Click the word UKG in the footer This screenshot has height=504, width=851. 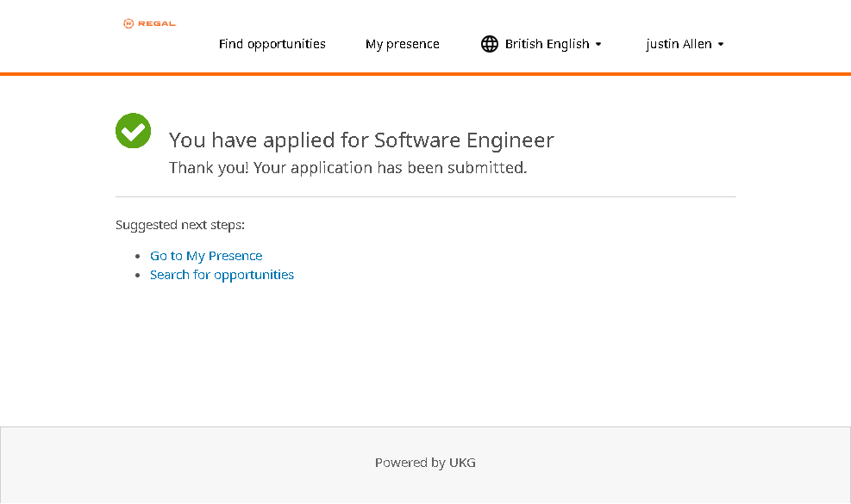click(x=462, y=463)
